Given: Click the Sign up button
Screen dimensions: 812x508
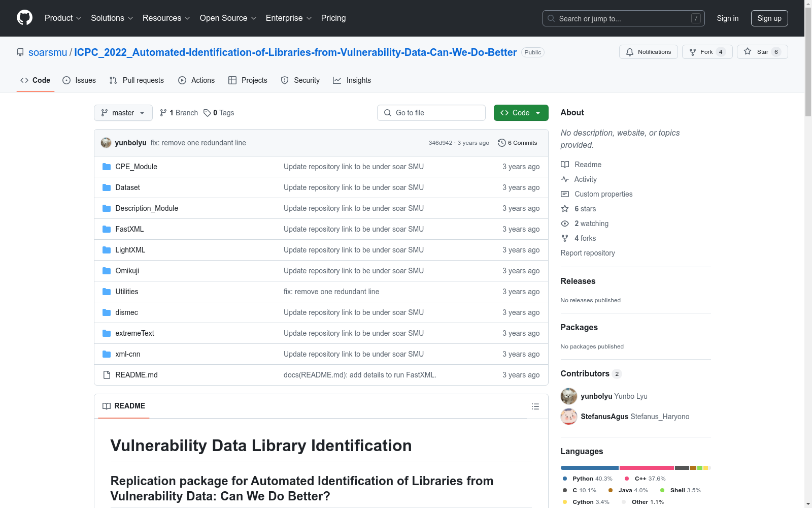Looking at the screenshot, I should [769, 18].
